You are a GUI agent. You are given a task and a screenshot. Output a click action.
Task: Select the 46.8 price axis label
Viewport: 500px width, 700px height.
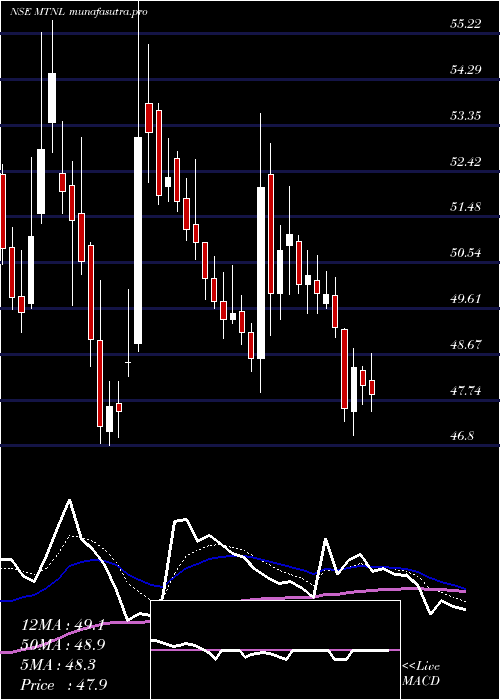pyautogui.click(x=462, y=436)
